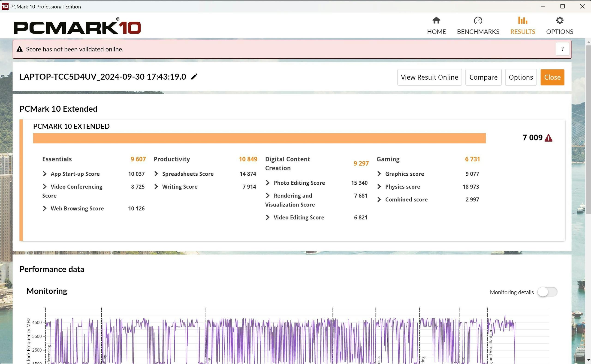This screenshot has width=591, height=364.
Task: Click the orange Close button
Action: (x=552, y=77)
